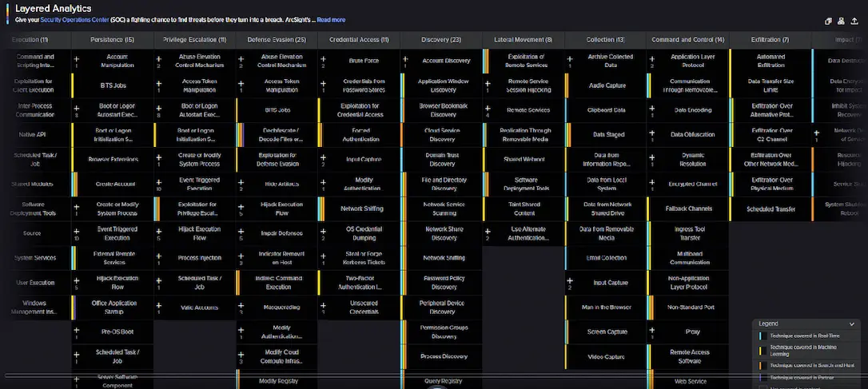Click the Real-Time blue legend swatch
The height and width of the screenshot is (389, 868).
click(762, 336)
